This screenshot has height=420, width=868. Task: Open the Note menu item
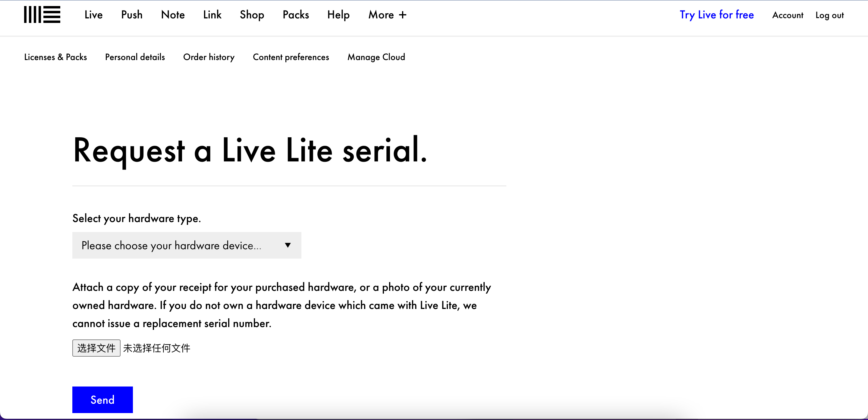tap(173, 15)
